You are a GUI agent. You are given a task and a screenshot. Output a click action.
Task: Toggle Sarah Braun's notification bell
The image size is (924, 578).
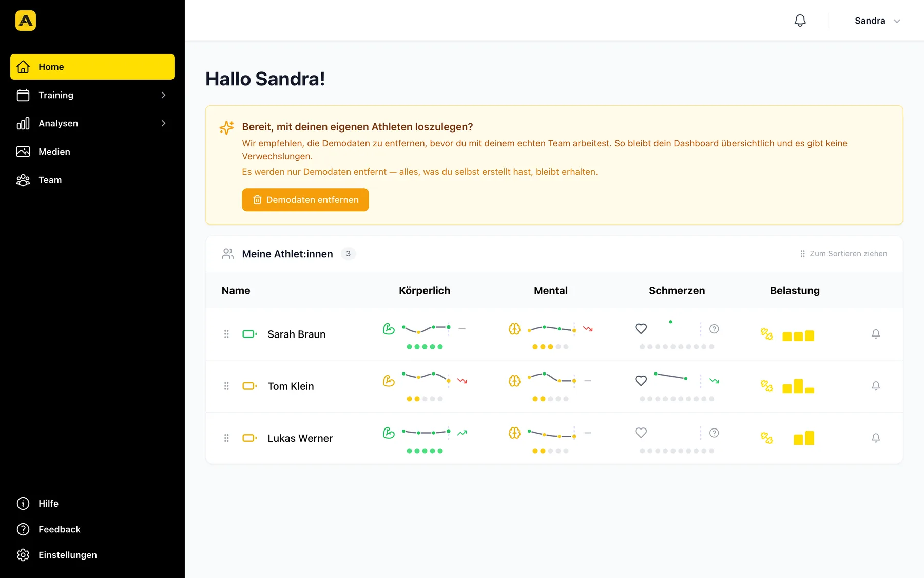click(x=876, y=334)
